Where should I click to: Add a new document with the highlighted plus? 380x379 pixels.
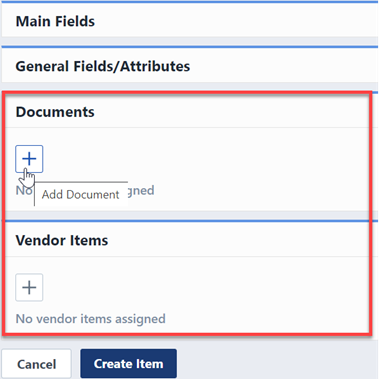click(29, 159)
